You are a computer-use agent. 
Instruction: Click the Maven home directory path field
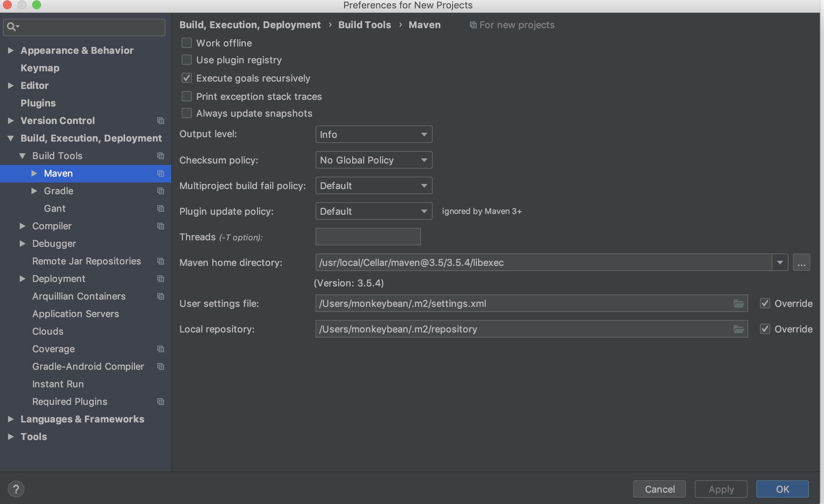(544, 263)
